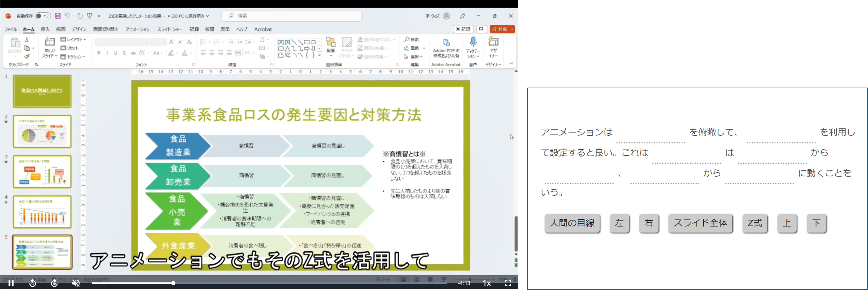
Task: Click the リセット button
Action: pyautogui.click(x=70, y=48)
